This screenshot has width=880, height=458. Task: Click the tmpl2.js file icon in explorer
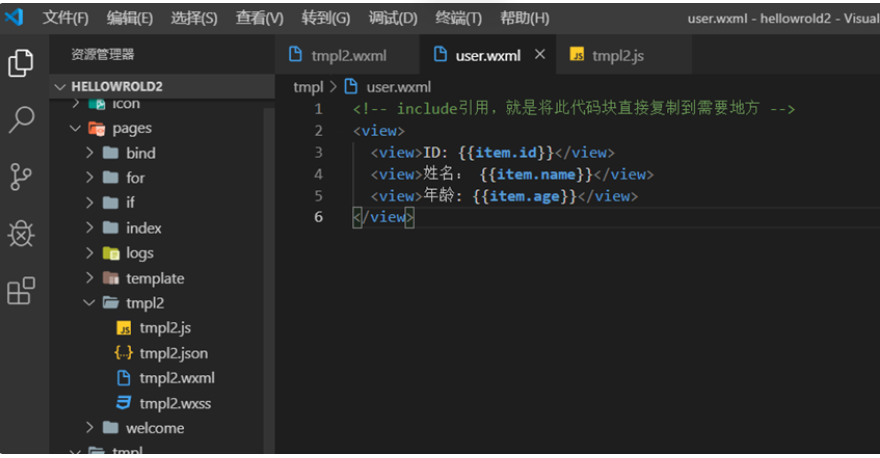pos(124,328)
